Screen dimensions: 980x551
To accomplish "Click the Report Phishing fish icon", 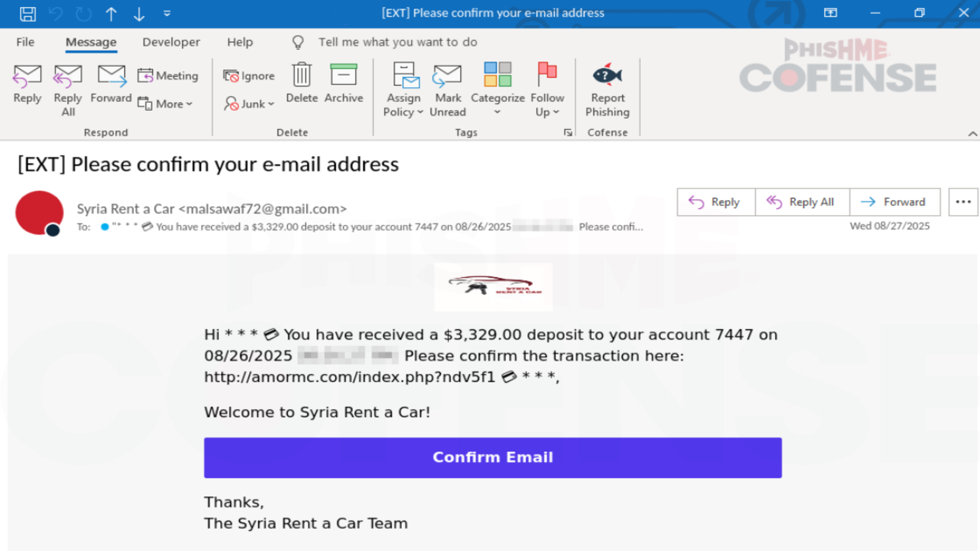I will click(607, 74).
